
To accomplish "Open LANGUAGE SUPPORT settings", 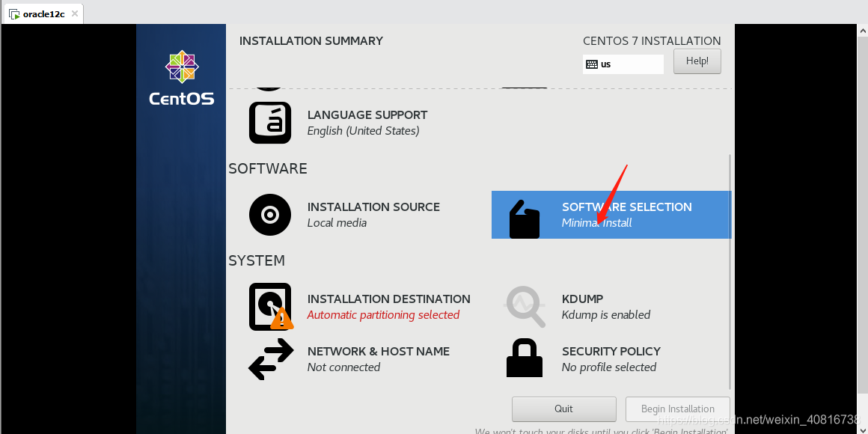I will tap(367, 115).
